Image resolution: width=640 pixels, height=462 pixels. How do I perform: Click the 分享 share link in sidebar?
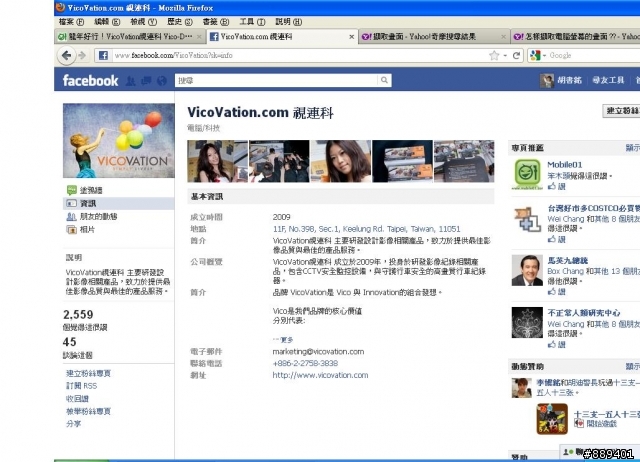click(73, 424)
